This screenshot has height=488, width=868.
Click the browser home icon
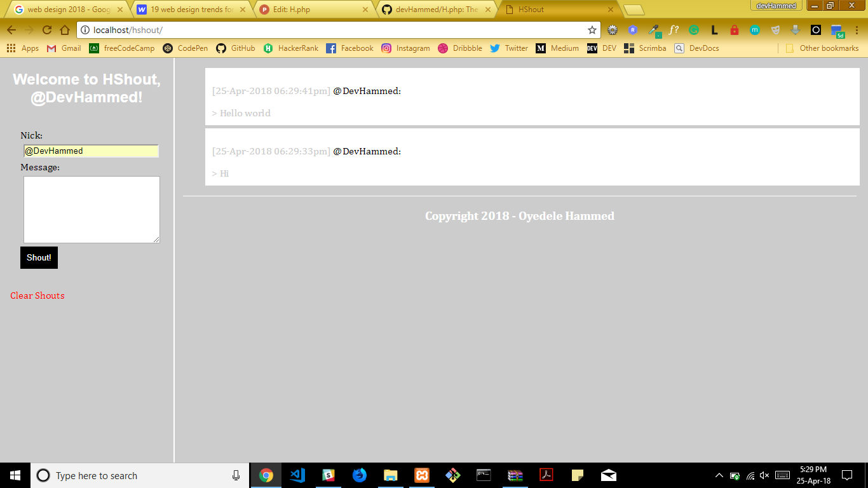[65, 30]
